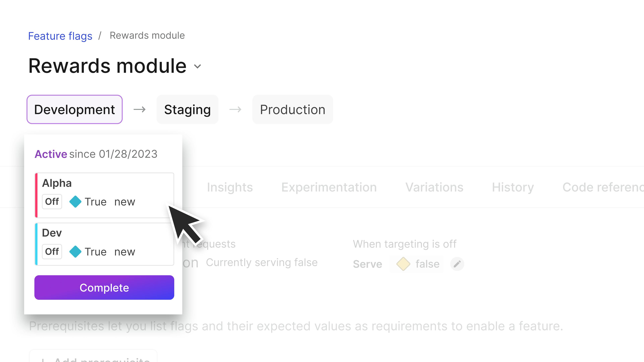Image resolution: width=644 pixels, height=362 pixels.
Task: Open the Staging environment stage
Action: (187, 109)
